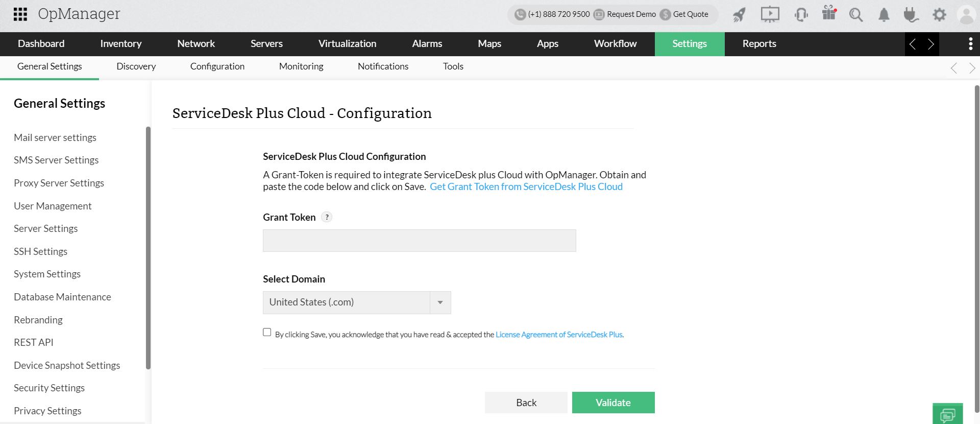Viewport: 980px width, 424px height.
Task: Open the video presentation icon
Action: point(770,14)
